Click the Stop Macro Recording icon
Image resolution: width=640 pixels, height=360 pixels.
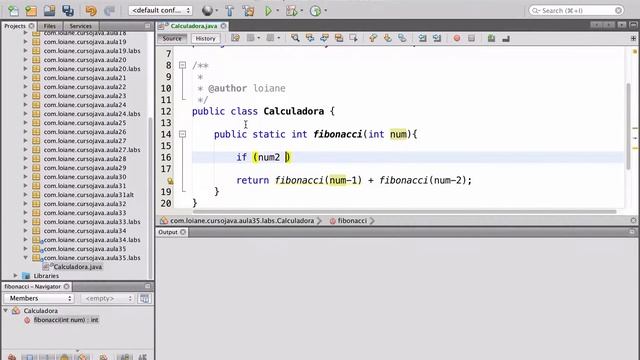click(471, 38)
